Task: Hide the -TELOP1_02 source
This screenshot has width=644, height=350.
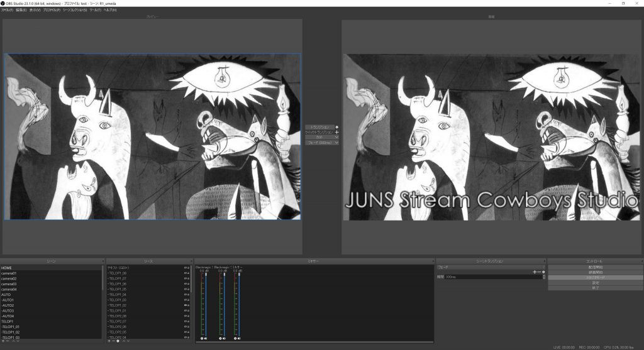Action: pos(186,305)
